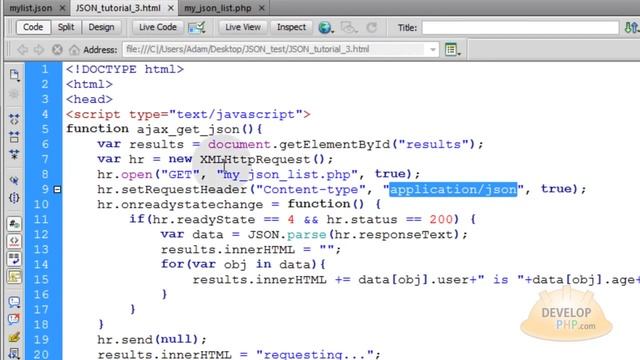
Task: Click the refresh design view icon
Action: (371, 27)
